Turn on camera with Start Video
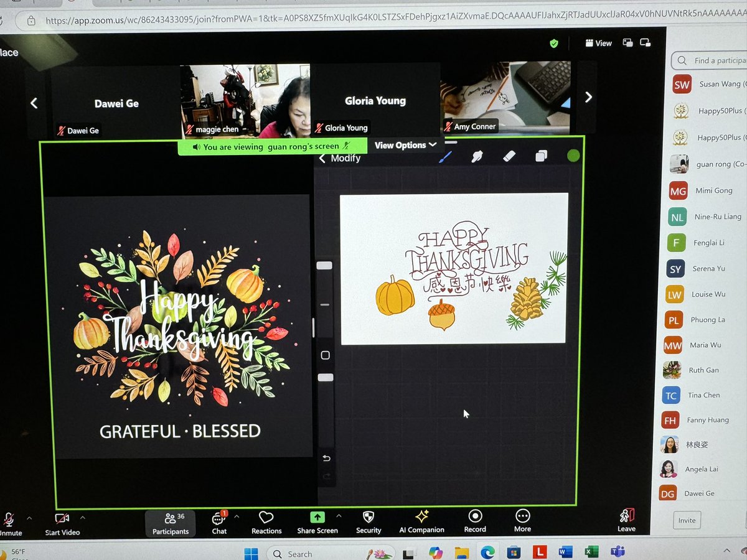This screenshot has width=747, height=560. coord(62,525)
